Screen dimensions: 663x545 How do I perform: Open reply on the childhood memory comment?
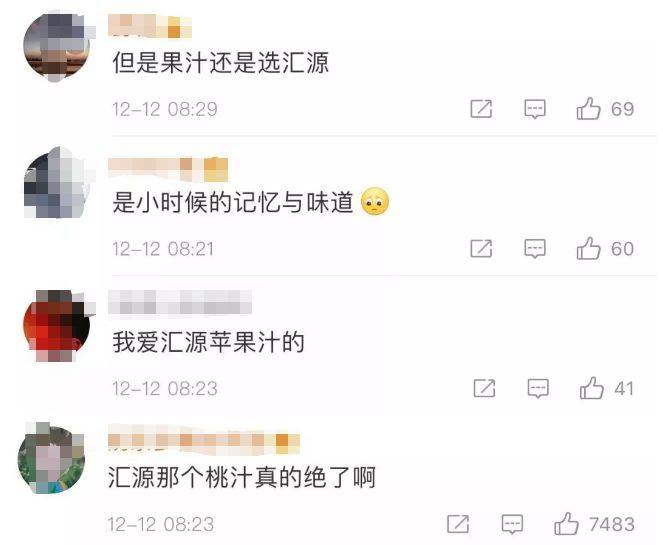[x=534, y=249]
